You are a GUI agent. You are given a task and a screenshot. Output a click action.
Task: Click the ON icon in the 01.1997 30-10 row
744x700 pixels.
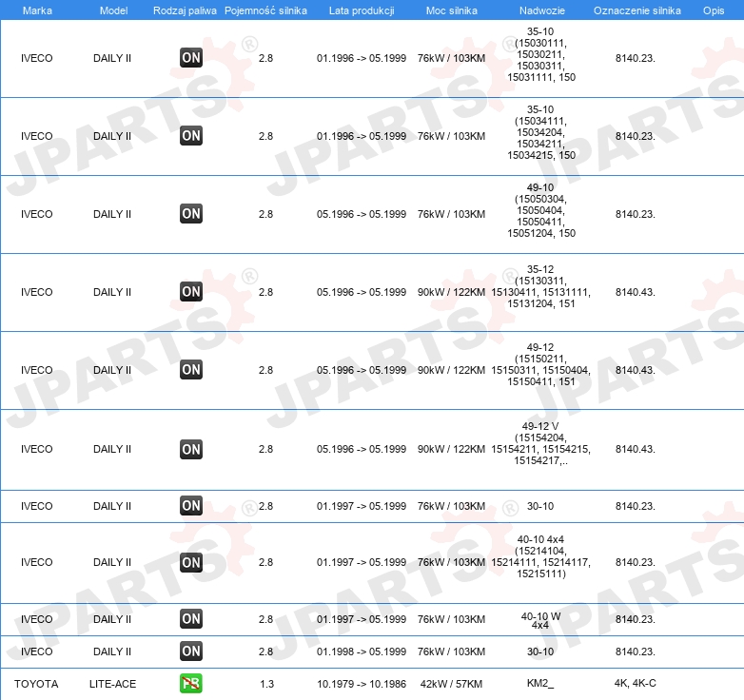[x=191, y=506]
